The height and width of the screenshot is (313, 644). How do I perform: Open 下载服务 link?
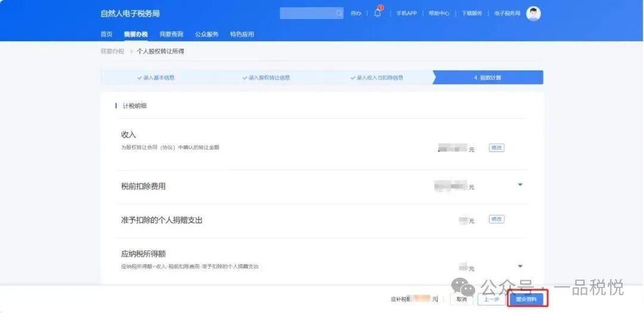pyautogui.click(x=472, y=13)
